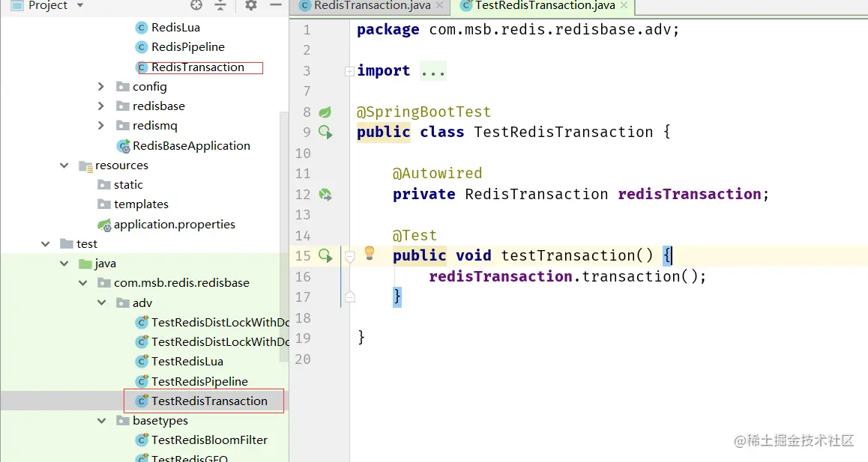Close the RedisTransaction.java tab
Viewport: 868px width, 462px height.
pyautogui.click(x=439, y=5)
